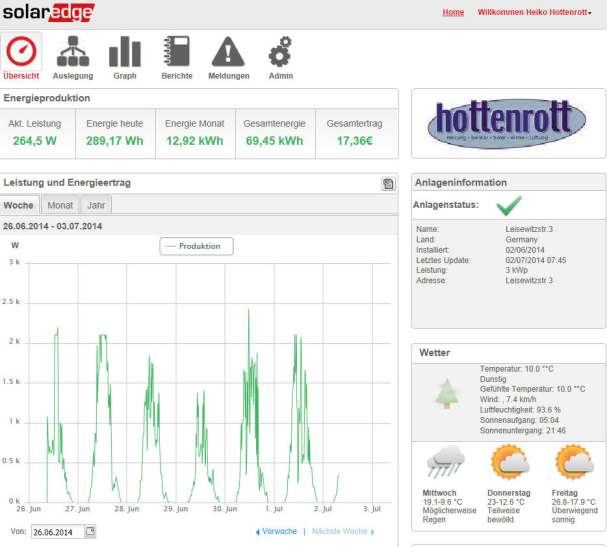Click the Von date input field
607x547 pixels.
(56, 531)
